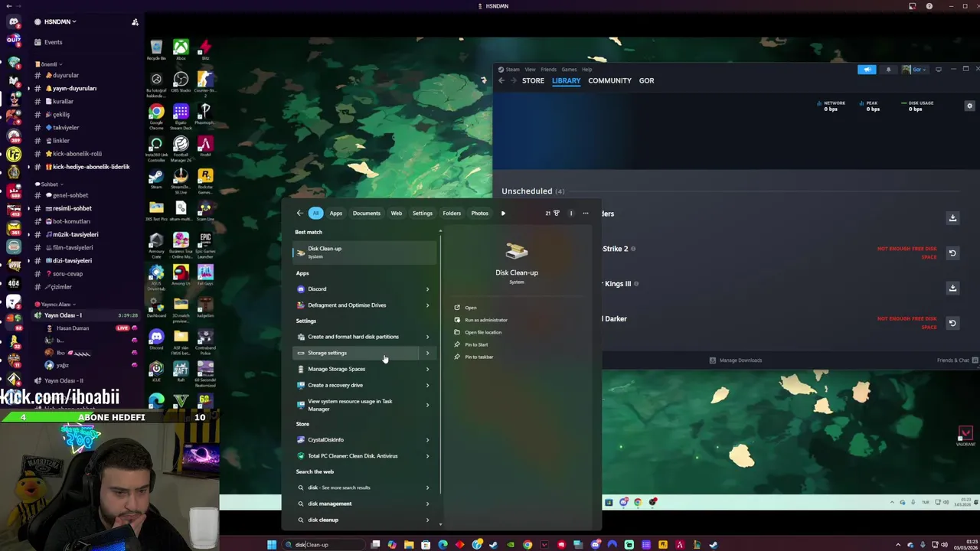This screenshot has height=551, width=980.
Task: Expand the Storage settings result chevron
Action: (427, 353)
